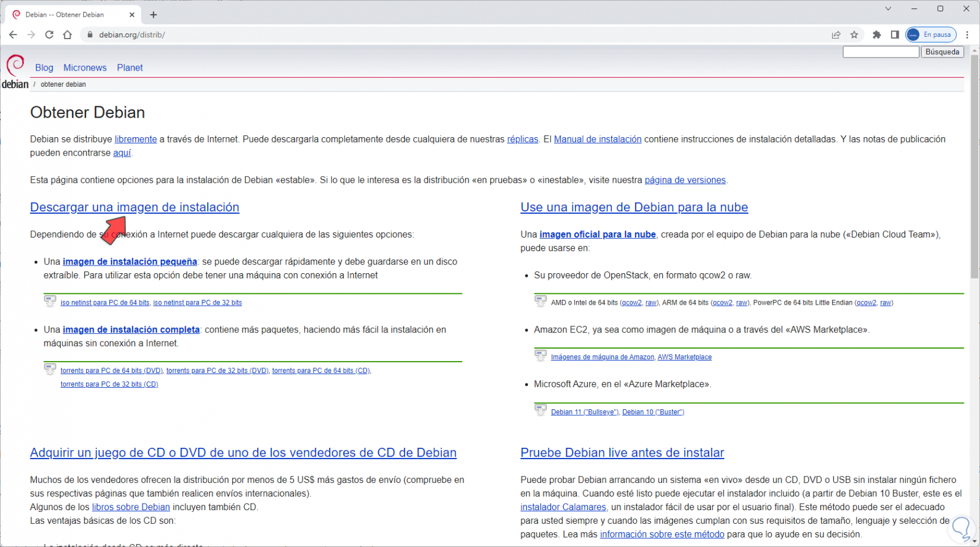Close the Debian -- Obtener Debian tab

(132, 15)
